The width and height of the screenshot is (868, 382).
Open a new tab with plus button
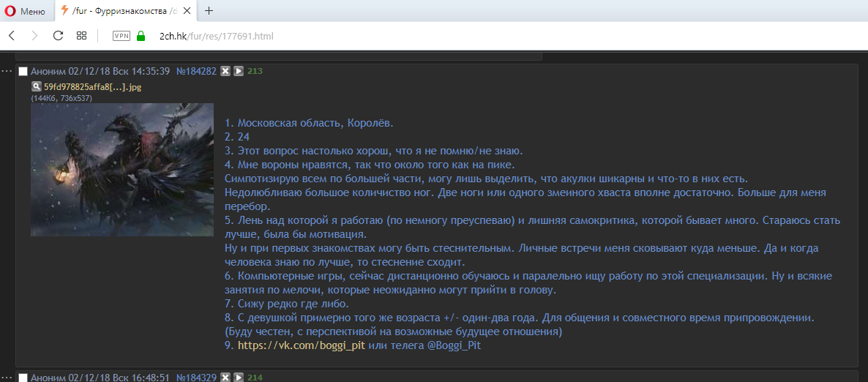pos(209,11)
